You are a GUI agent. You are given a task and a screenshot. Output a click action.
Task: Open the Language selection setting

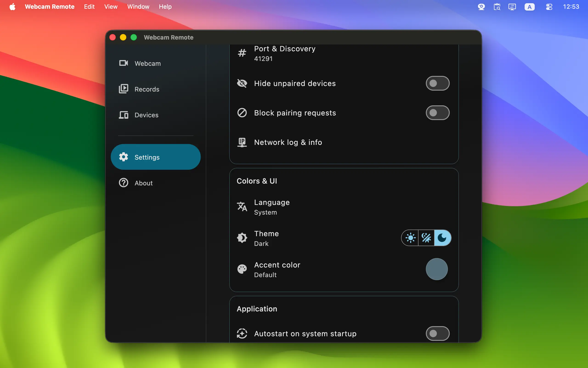344,207
